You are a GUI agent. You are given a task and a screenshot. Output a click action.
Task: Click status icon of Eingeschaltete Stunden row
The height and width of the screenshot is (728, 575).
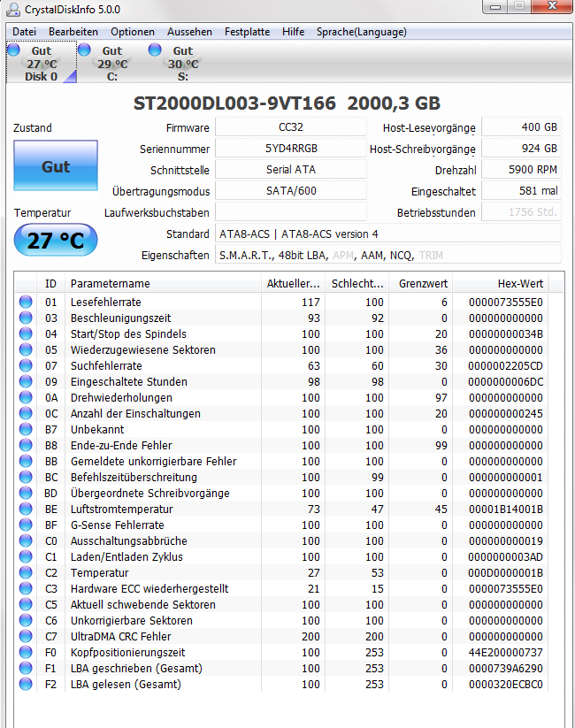26,381
